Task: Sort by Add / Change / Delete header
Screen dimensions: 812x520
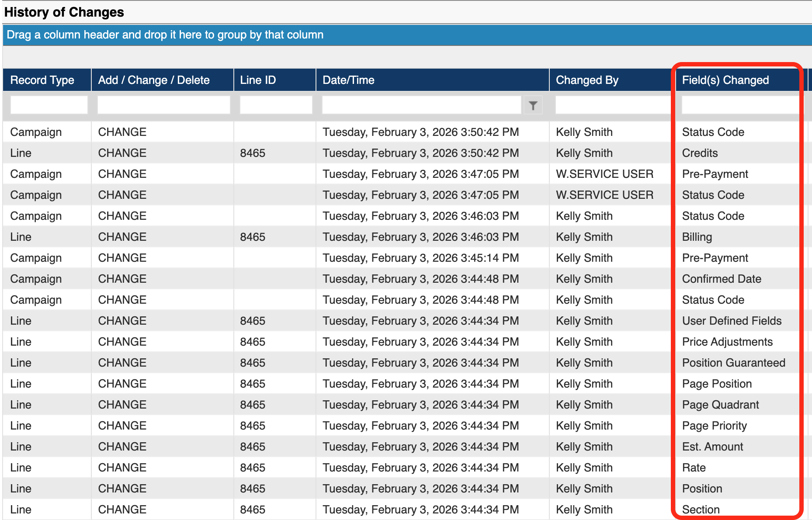Action: tap(154, 80)
